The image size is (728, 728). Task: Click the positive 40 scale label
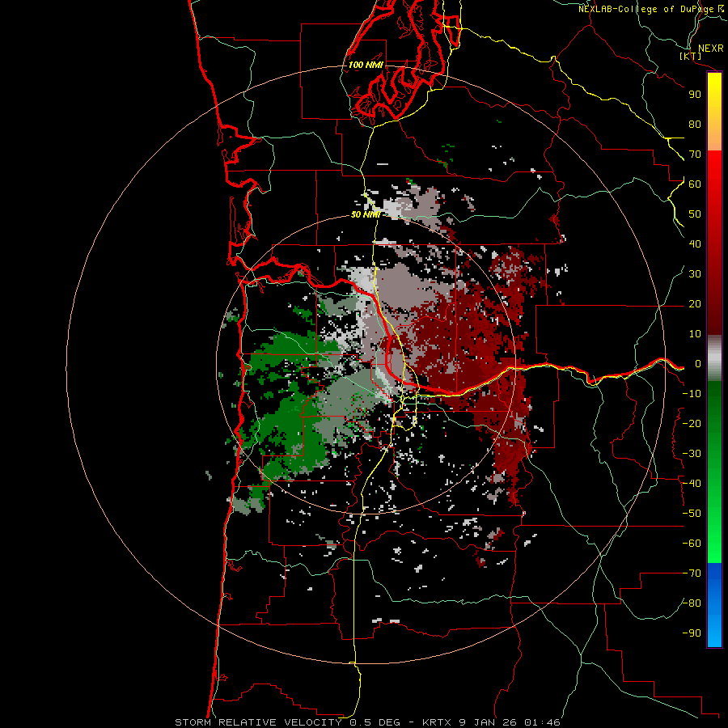695,244
